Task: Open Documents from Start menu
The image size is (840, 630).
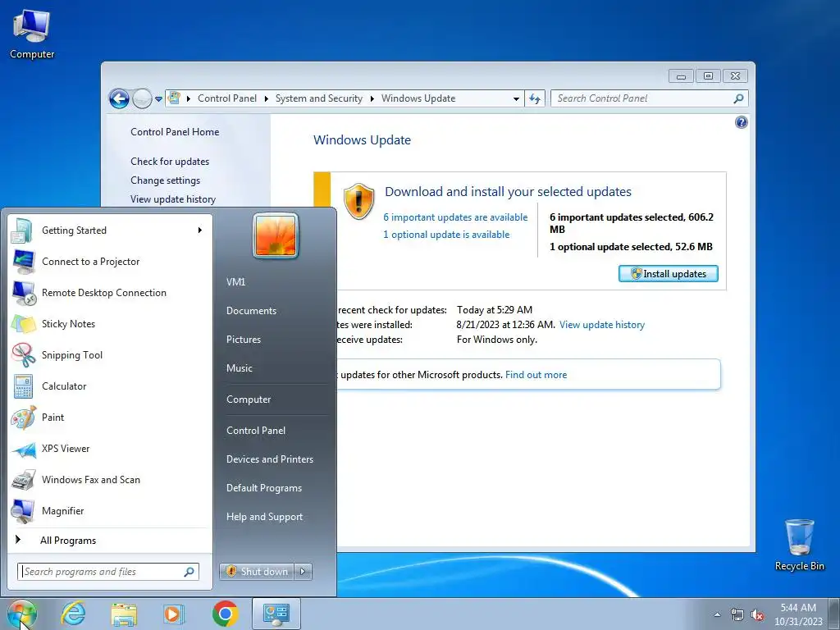Action: coord(251,311)
